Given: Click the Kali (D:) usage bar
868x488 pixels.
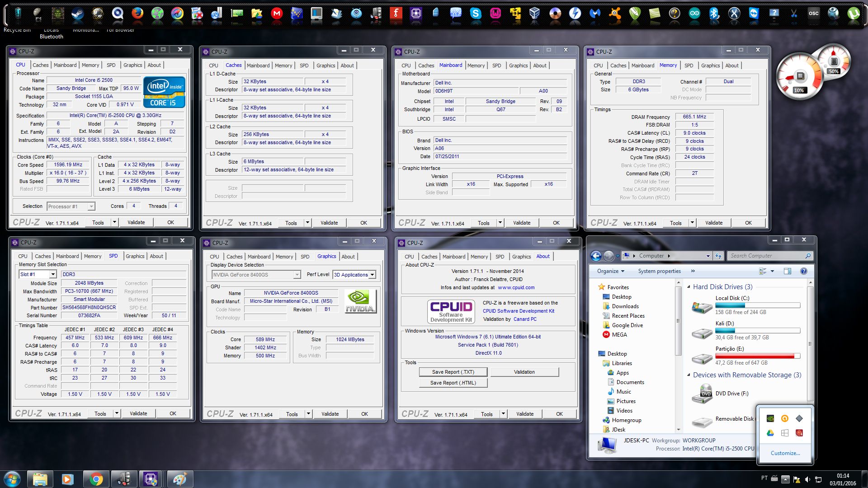Looking at the screenshot, I should coord(758,331).
